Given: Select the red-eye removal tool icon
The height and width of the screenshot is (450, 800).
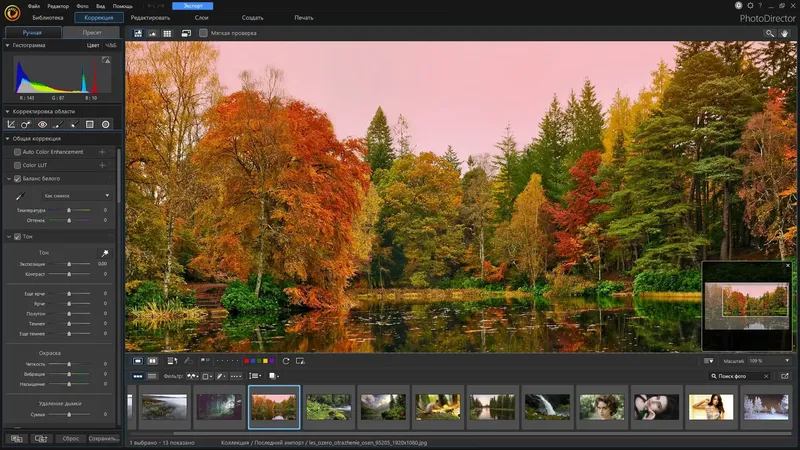Looking at the screenshot, I should [43, 124].
